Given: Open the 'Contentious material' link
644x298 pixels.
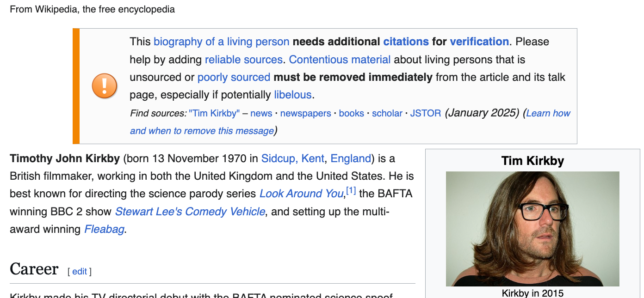Looking at the screenshot, I should coord(340,60).
